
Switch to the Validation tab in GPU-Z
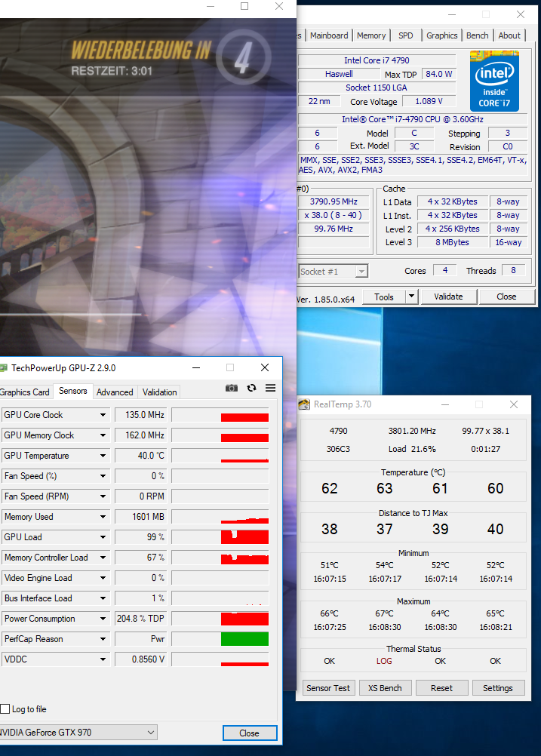point(160,392)
